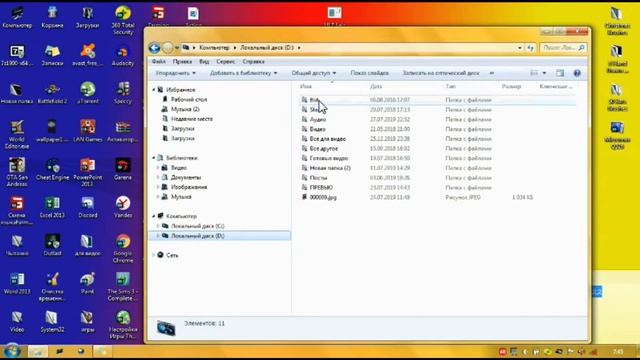Select the Speccy desktop icon
This screenshot has width=640, height=360.
tap(123, 93)
